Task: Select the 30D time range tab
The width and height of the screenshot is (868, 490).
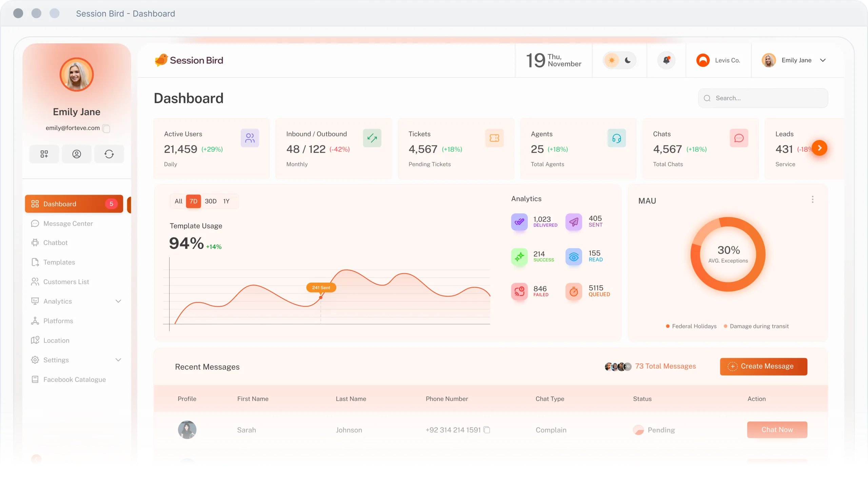Action: [211, 201]
